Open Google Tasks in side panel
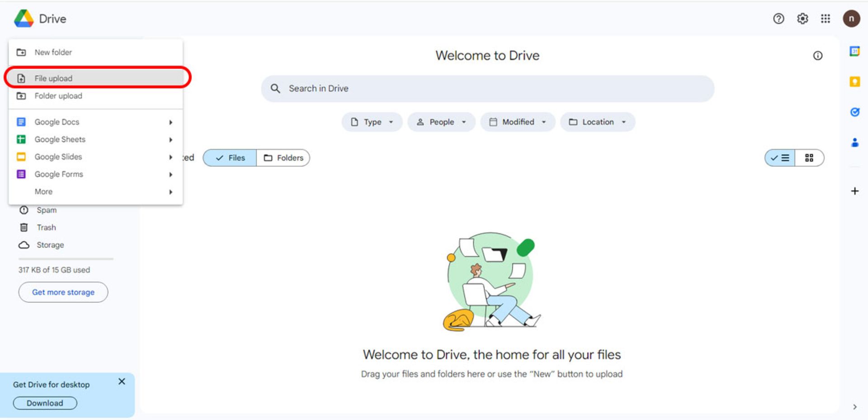 click(854, 112)
